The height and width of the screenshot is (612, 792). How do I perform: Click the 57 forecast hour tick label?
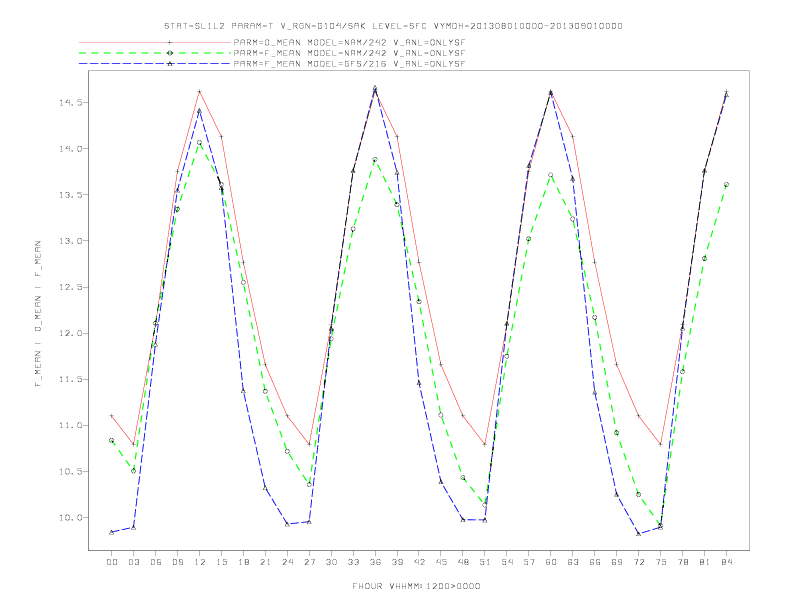[529, 562]
